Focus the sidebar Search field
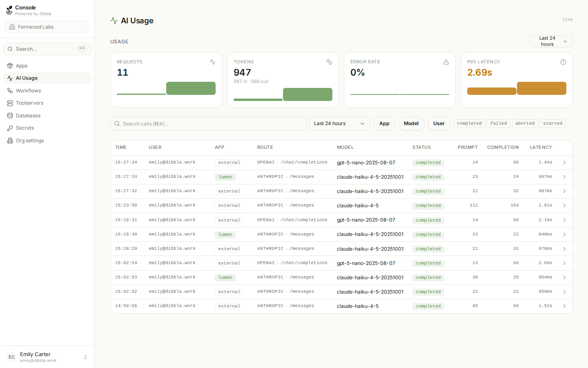 click(47, 49)
